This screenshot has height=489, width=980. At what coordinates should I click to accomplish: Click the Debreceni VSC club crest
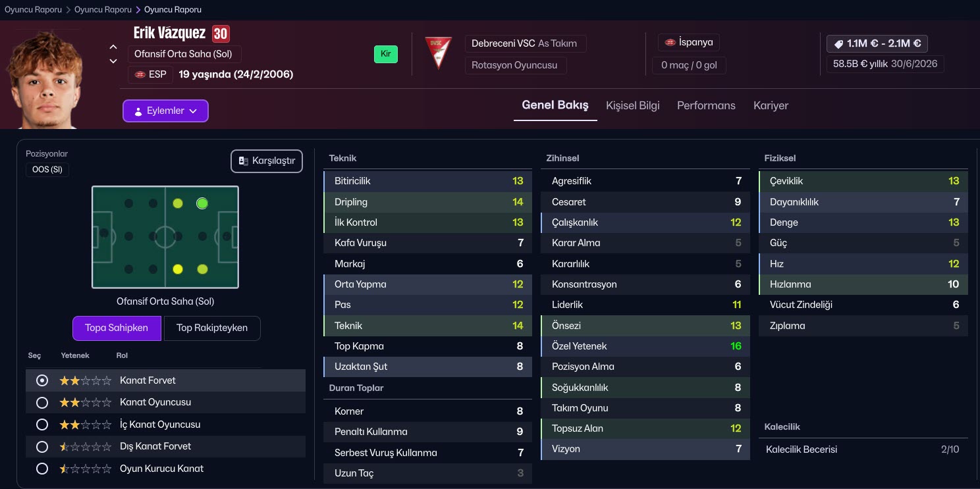click(x=438, y=53)
